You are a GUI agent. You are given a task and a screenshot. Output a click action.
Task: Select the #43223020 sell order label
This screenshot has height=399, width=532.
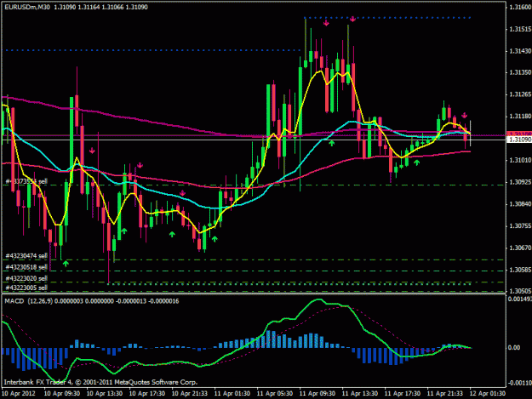click(x=26, y=278)
